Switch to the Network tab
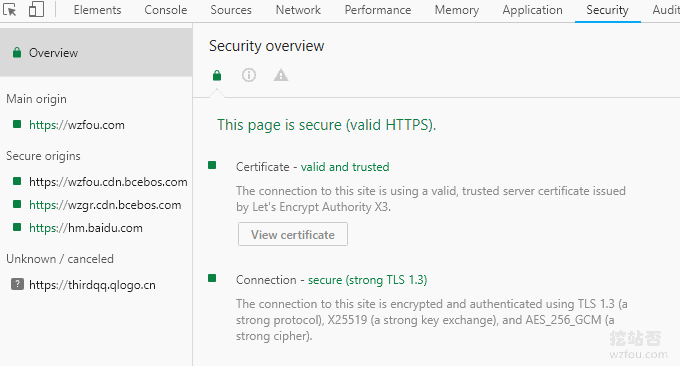The height and width of the screenshot is (366, 680). (298, 10)
